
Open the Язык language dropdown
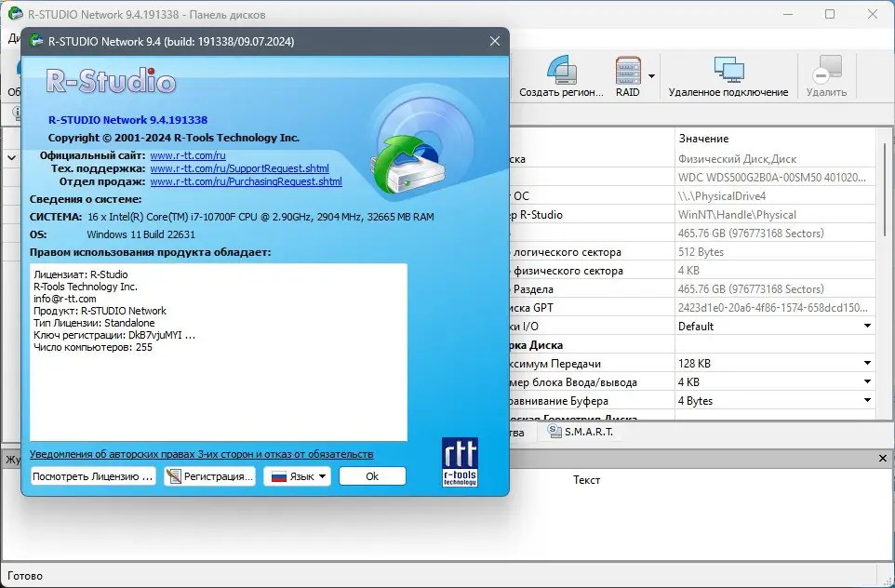(x=298, y=476)
